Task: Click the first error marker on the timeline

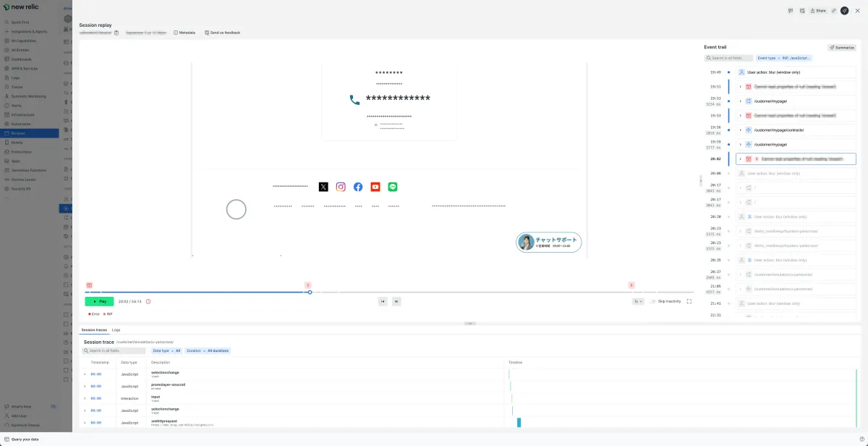Action: click(89, 285)
